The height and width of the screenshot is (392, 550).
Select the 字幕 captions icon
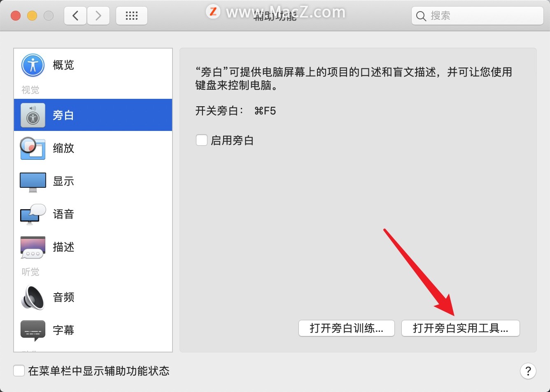(x=33, y=331)
